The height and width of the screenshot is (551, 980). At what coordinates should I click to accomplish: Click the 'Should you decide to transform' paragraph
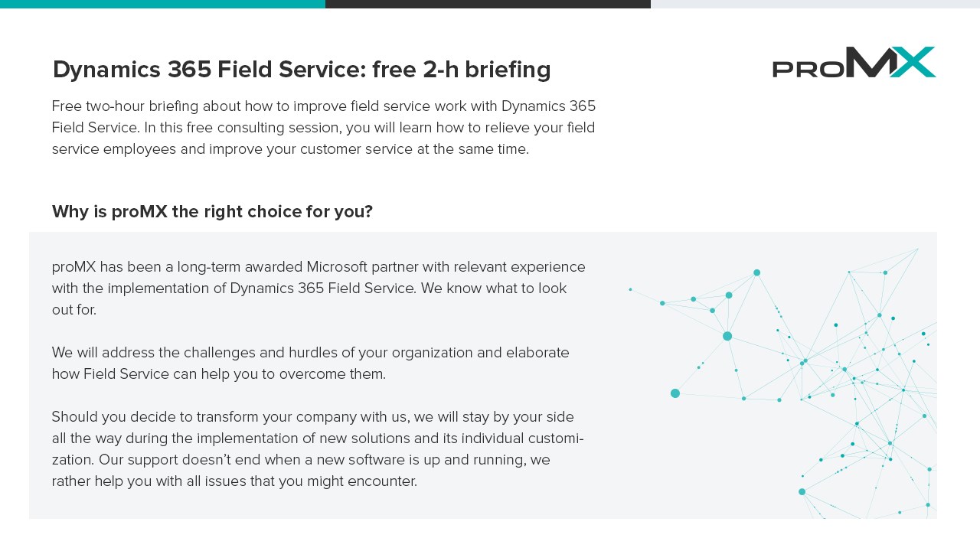tap(318, 448)
